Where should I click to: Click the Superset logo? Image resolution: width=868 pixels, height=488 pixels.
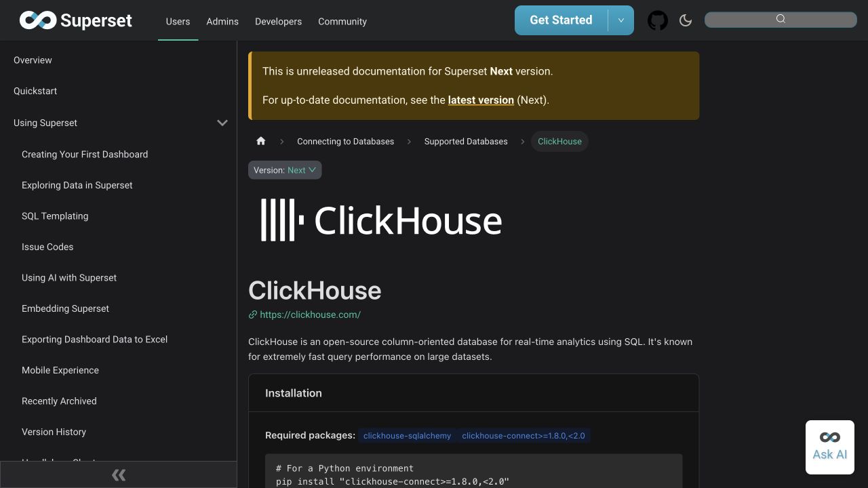(76, 20)
